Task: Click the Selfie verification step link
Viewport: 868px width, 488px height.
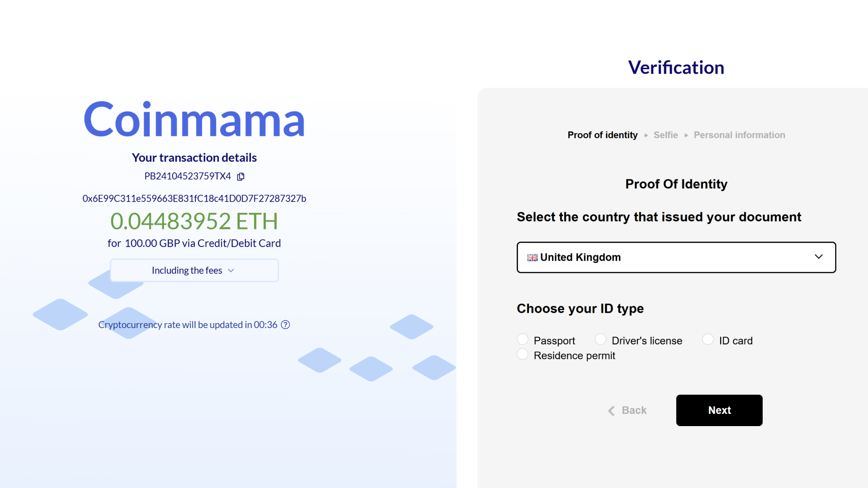Action: [665, 135]
